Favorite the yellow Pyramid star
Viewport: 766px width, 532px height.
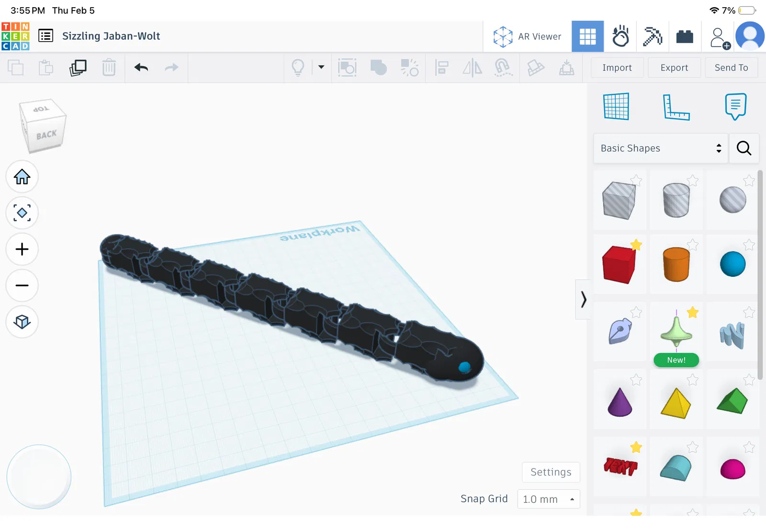[x=693, y=380]
